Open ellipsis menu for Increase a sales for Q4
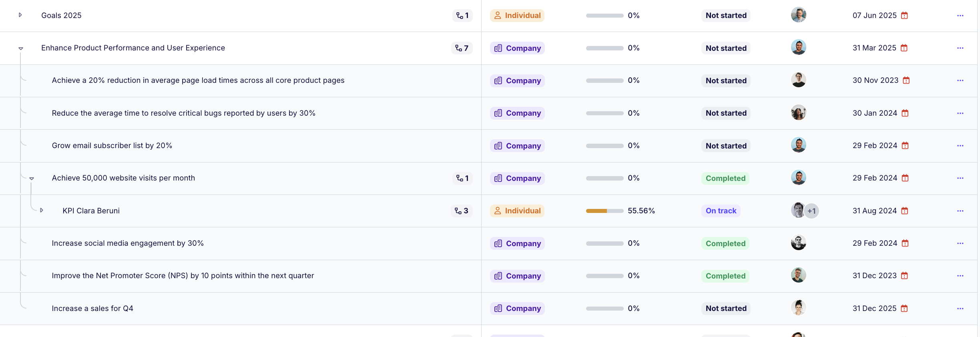Screen dimensions: 980x337 tap(960, 309)
